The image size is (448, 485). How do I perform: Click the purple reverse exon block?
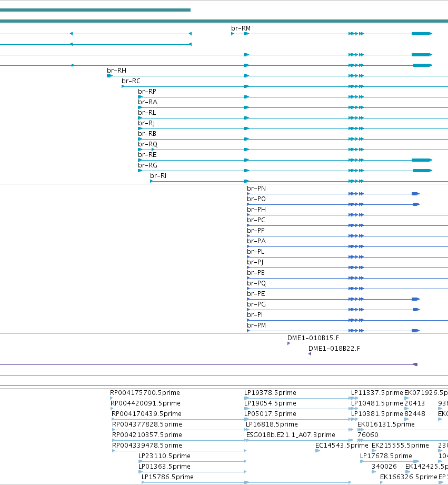[x=415, y=364]
